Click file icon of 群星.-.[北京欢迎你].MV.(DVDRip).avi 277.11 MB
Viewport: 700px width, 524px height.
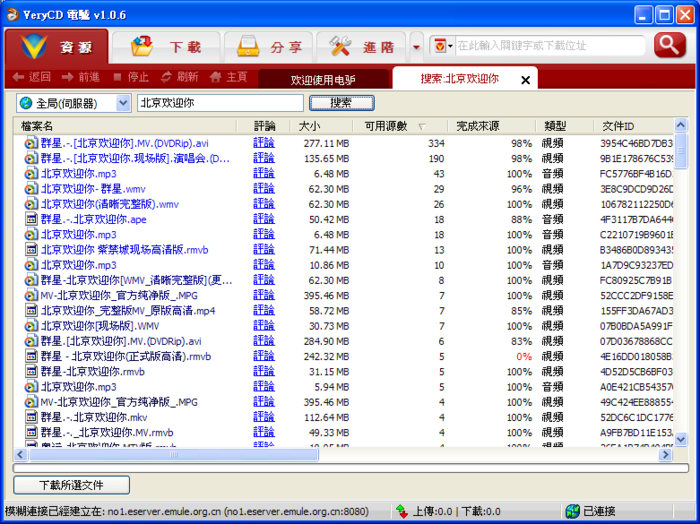click(31, 143)
